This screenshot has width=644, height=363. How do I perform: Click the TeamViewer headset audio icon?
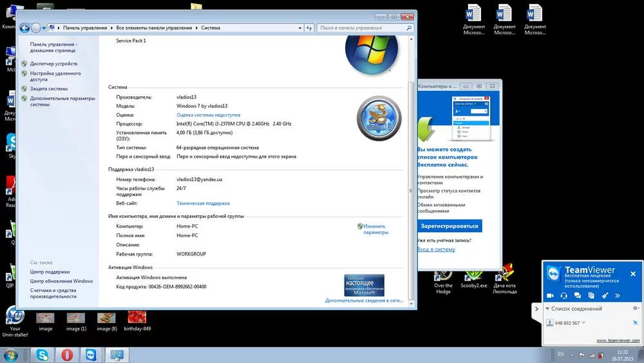click(x=564, y=295)
